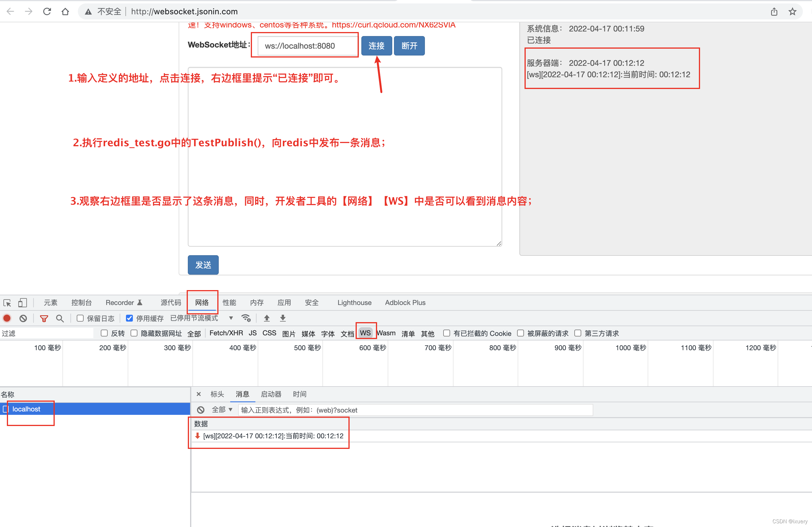This screenshot has height=527, width=812.
Task: Click the clear network log icon
Action: click(x=23, y=318)
